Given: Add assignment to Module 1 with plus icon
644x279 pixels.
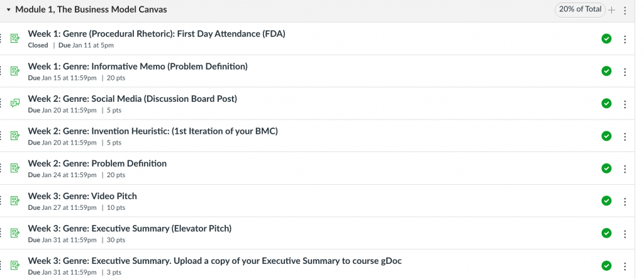Looking at the screenshot, I should 611,10.
